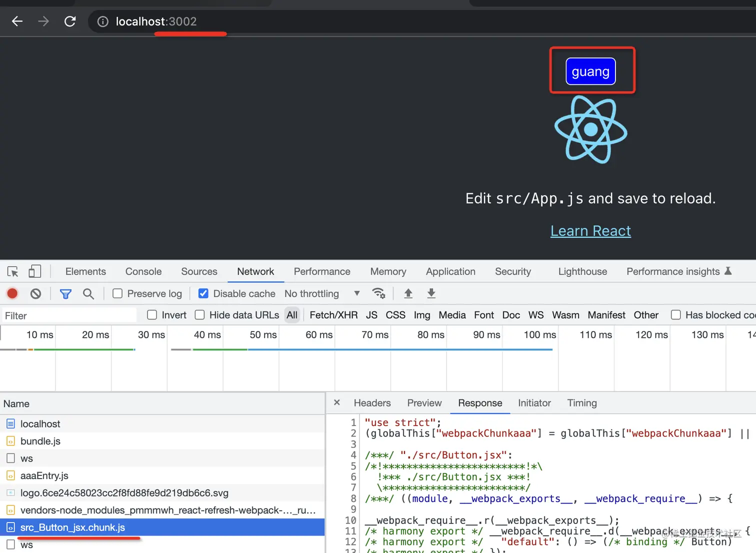The width and height of the screenshot is (756, 553).
Task: Open the No throttling dropdown
Action: (322, 293)
